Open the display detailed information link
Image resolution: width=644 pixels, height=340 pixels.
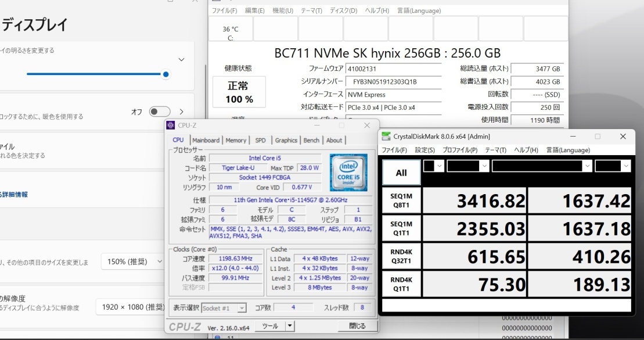point(14,195)
